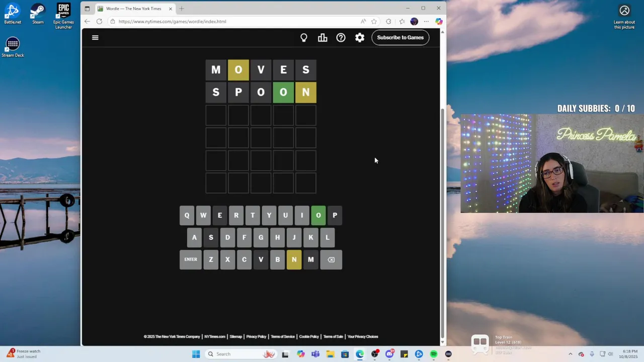Click the lightbulb hint icon
This screenshot has height=362, width=644.
[x=304, y=38]
